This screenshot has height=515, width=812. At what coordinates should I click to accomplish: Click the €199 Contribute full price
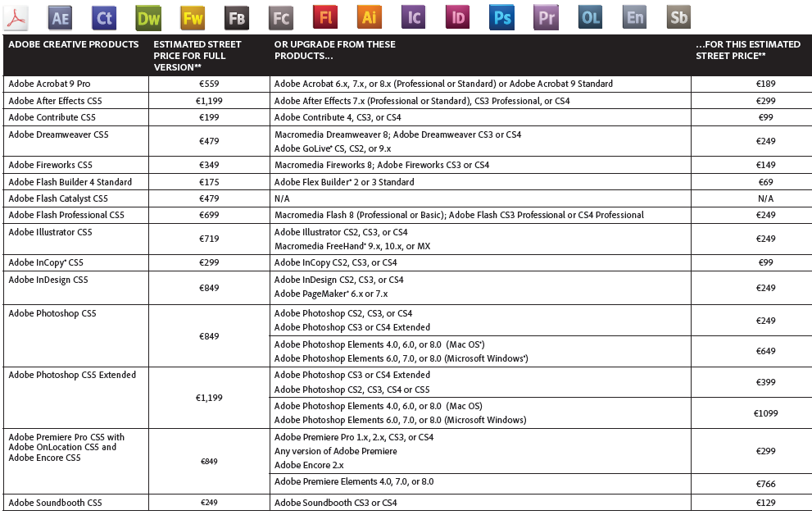pos(209,117)
